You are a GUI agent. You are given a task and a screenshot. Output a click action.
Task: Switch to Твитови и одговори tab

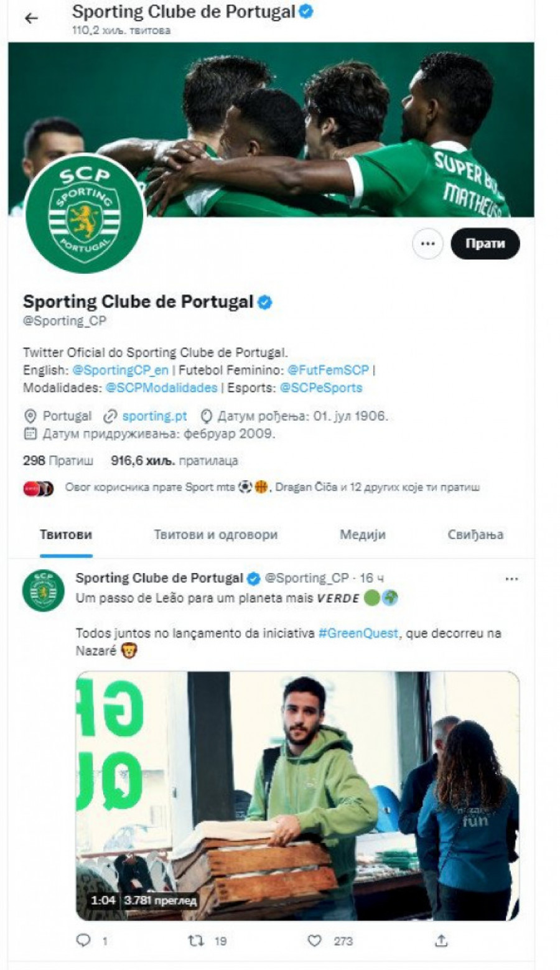216,534
